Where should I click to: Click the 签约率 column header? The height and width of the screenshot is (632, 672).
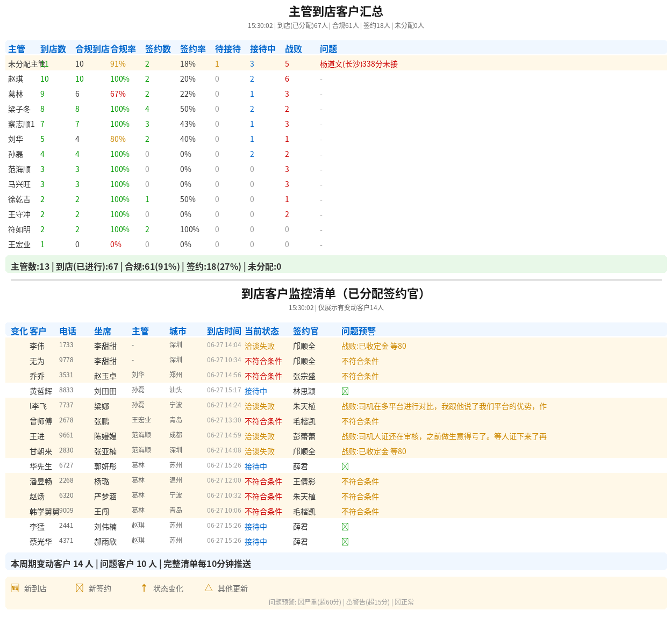point(193,49)
